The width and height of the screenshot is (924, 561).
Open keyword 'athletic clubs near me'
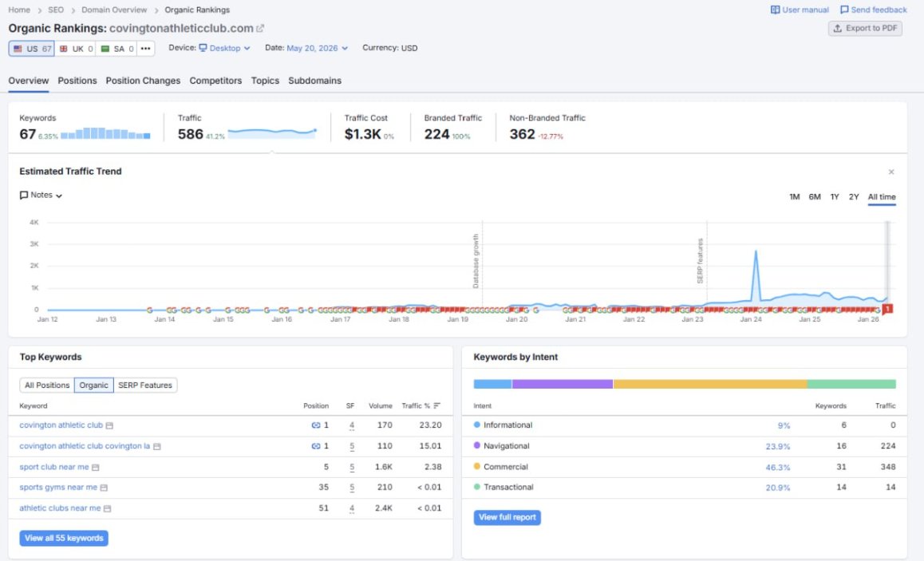60,508
